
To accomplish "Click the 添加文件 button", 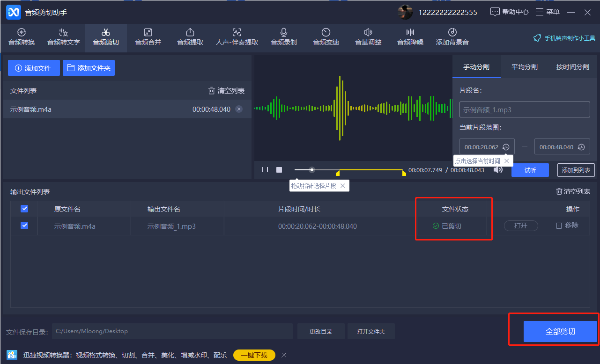I will [34, 68].
